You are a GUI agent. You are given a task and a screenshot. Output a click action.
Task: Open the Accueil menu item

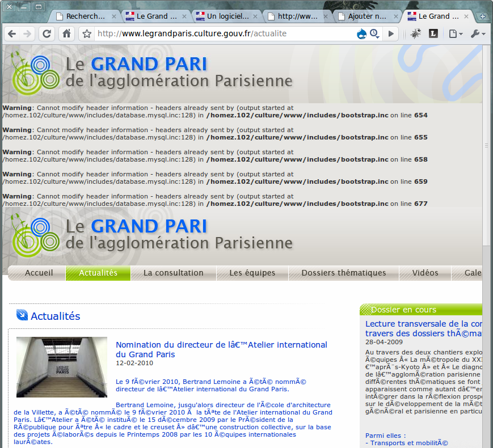pyautogui.click(x=39, y=273)
